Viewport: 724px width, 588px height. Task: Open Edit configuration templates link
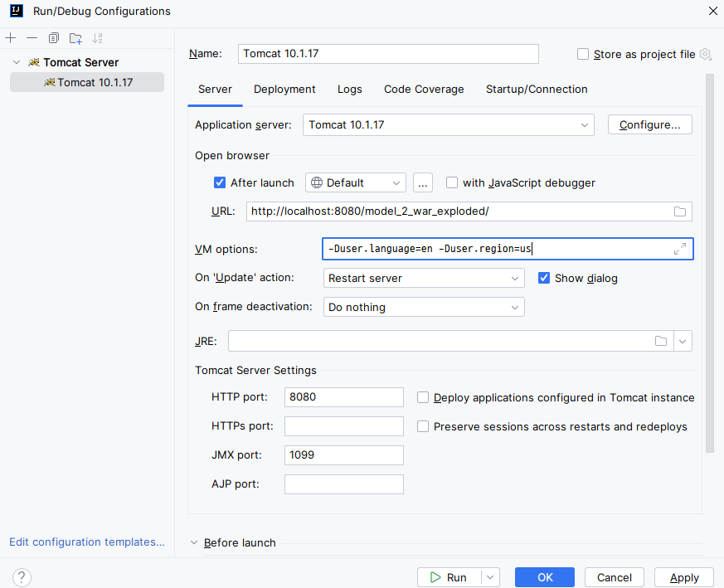pos(87,542)
